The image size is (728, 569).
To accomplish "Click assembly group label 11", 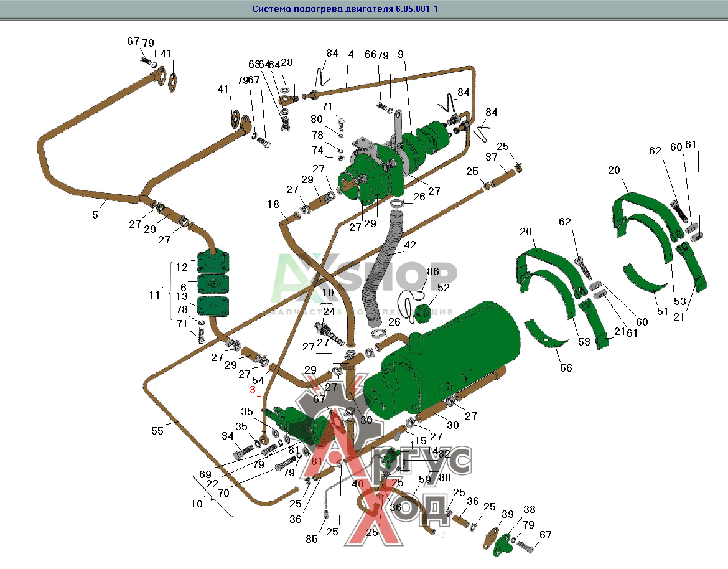I will click(x=156, y=296).
